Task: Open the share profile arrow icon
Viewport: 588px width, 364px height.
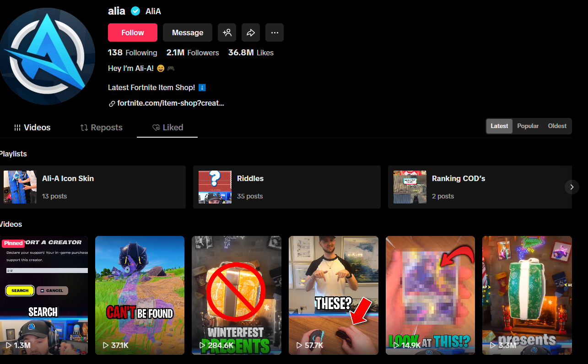Action: click(x=251, y=32)
